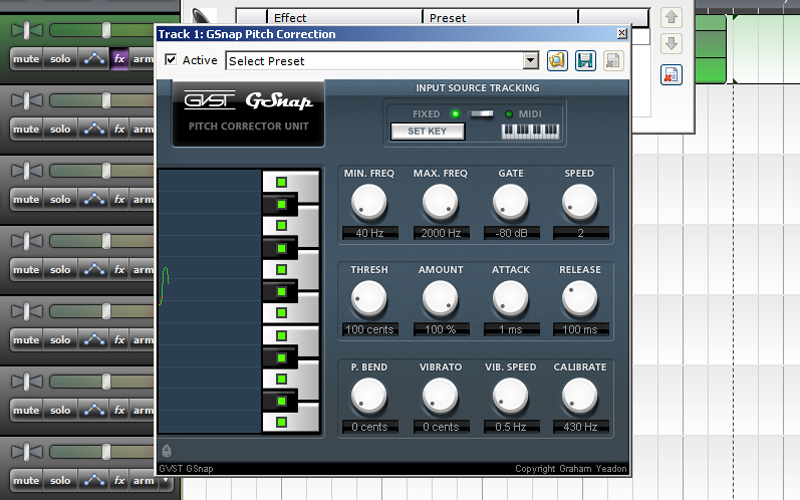Click the THRESH knob

pyautogui.click(x=369, y=299)
